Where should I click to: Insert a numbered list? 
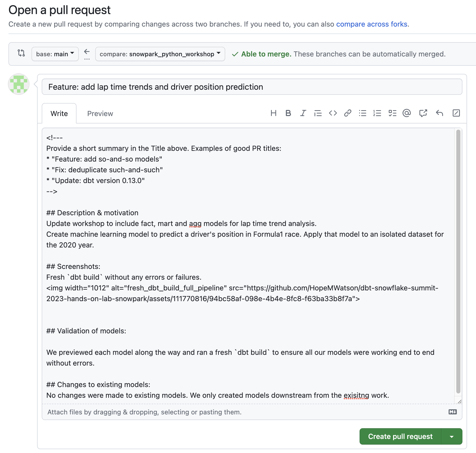coord(377,113)
